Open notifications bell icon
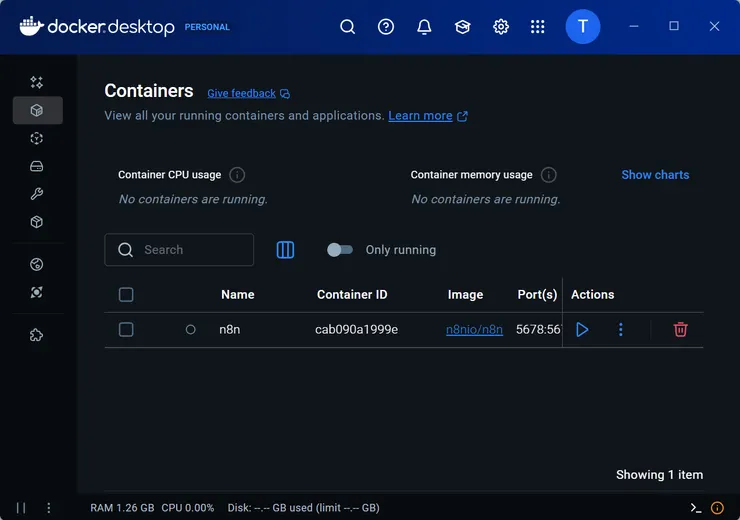This screenshot has height=520, width=740. (x=424, y=27)
